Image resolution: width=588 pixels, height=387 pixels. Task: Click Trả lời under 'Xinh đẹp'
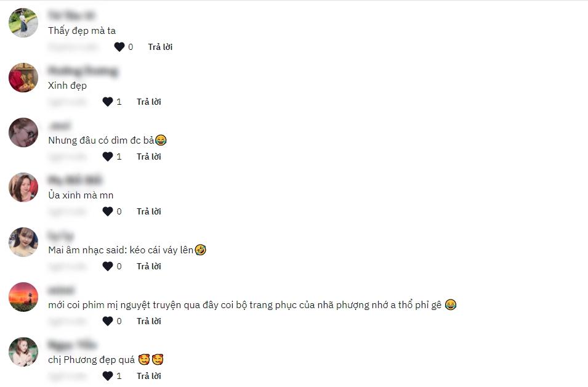(x=149, y=102)
